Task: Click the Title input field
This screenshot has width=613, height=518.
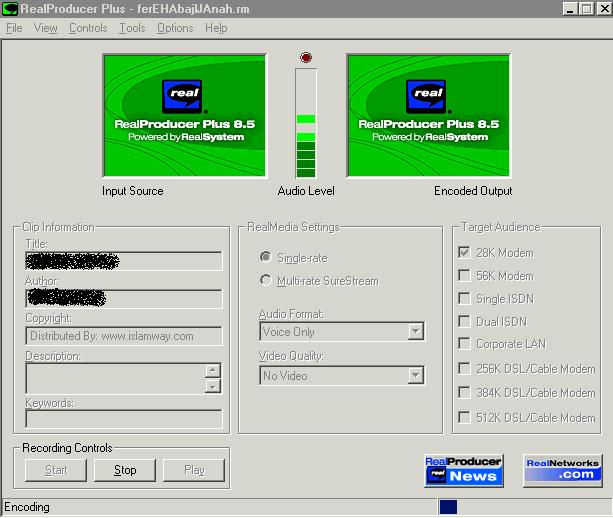Action: pos(124,261)
